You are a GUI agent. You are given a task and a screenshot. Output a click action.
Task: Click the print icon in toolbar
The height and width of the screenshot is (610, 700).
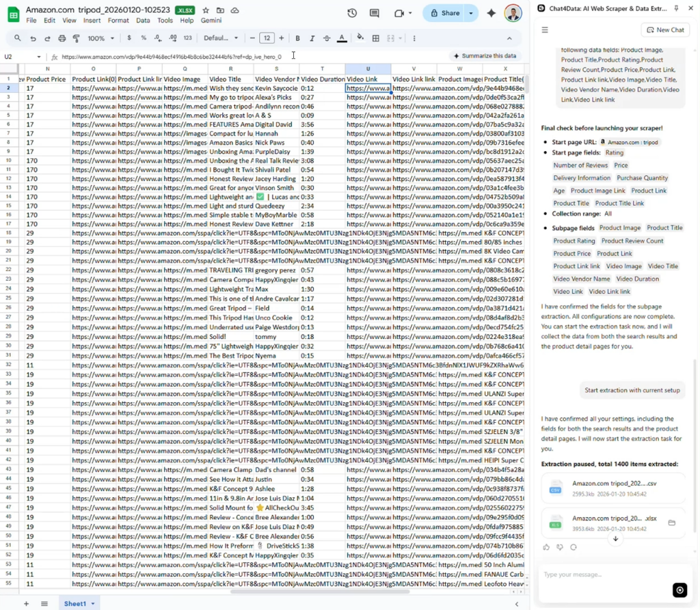pyautogui.click(x=62, y=38)
